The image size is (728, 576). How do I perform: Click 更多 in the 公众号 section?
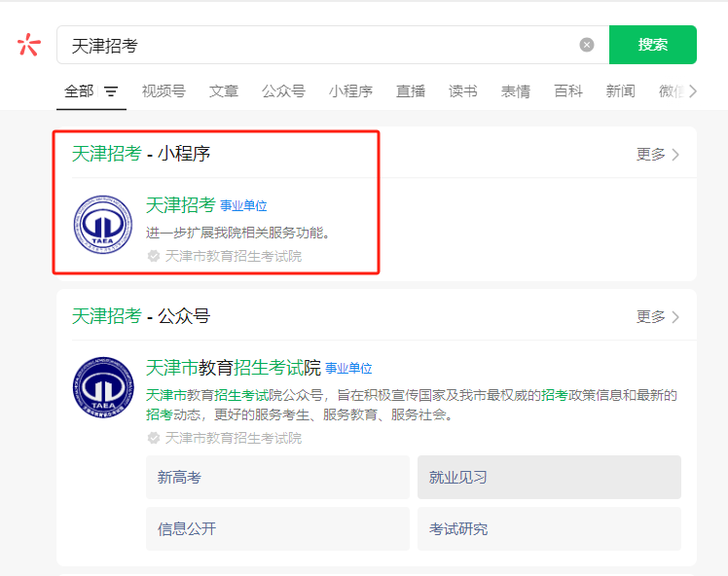657,316
